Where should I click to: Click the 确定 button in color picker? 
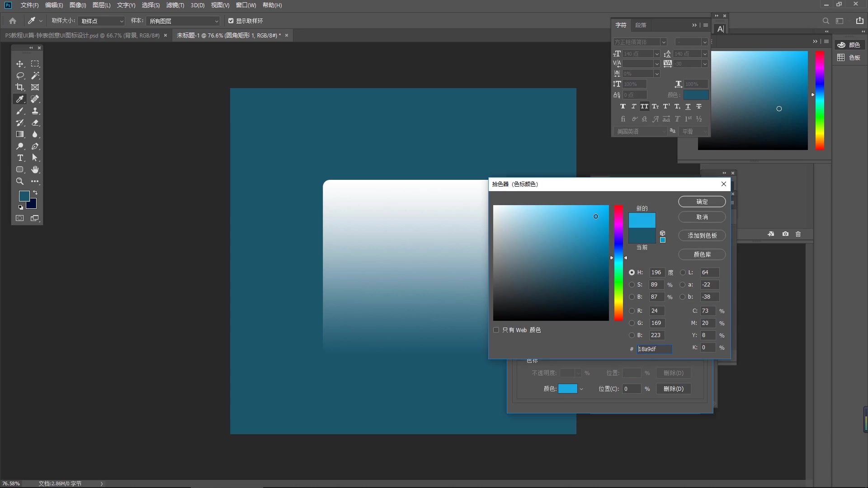coord(702,202)
